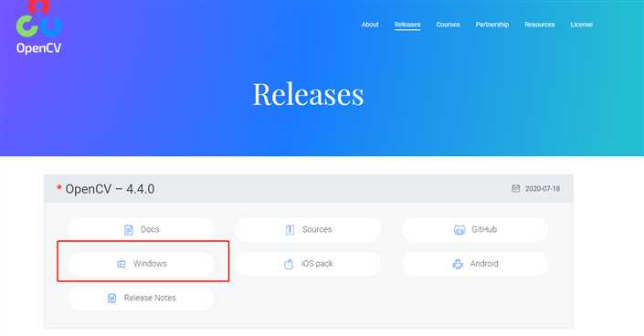Click the OpenCV – 4.4.0 heading
The height and width of the screenshot is (336, 644).
point(110,189)
